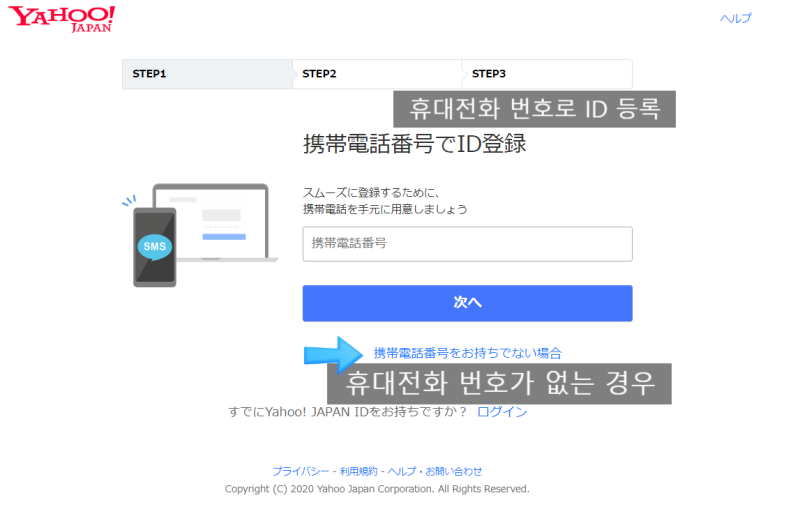Select the STEP1 progress tab
The image size is (800, 523).
tap(207, 74)
